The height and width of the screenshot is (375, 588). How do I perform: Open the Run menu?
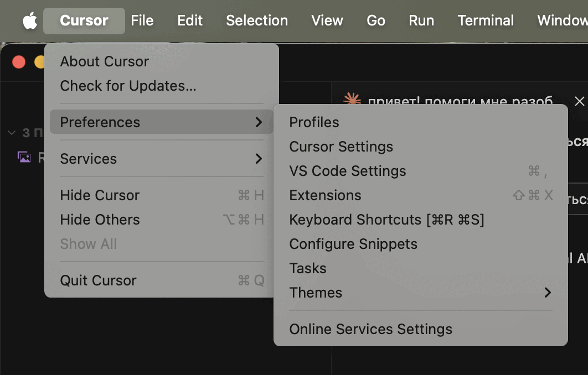(x=421, y=20)
